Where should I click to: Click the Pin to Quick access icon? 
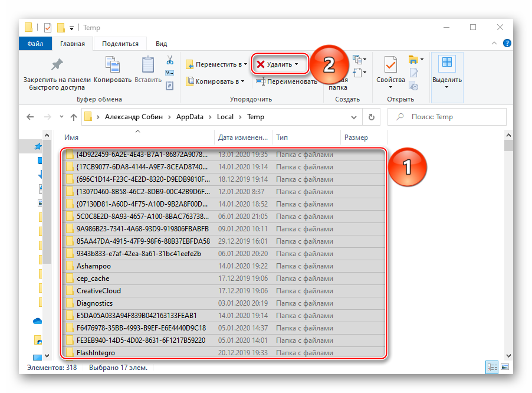pos(57,65)
